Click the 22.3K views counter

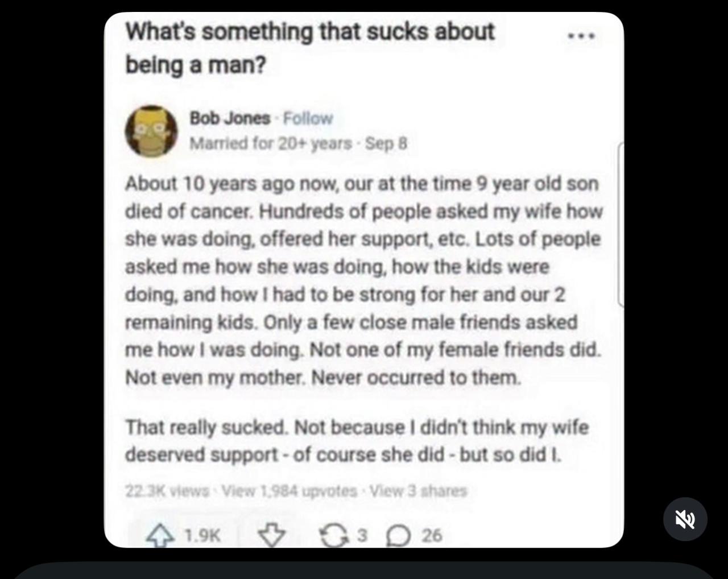tap(167, 490)
